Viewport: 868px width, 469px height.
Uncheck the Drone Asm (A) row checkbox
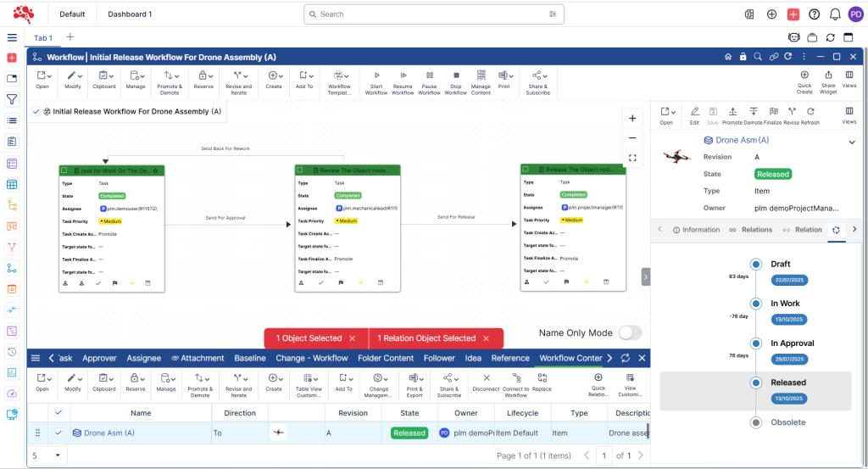click(58, 433)
